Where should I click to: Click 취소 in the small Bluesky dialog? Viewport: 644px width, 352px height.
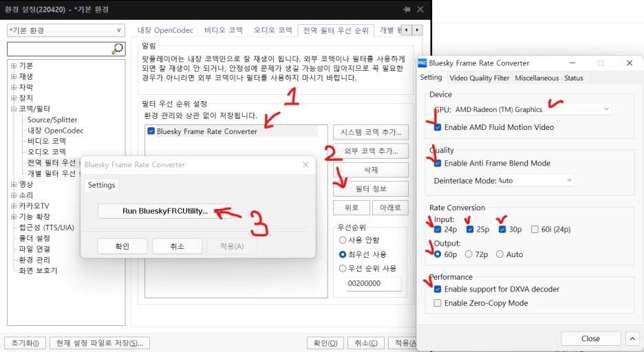click(x=177, y=246)
